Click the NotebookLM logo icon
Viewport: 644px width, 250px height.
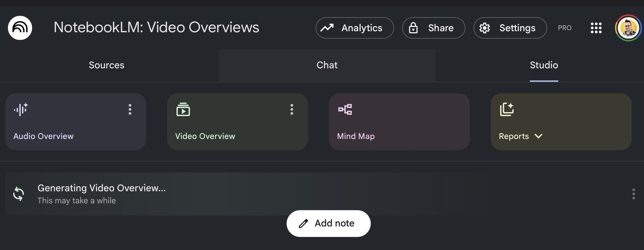coord(20,28)
